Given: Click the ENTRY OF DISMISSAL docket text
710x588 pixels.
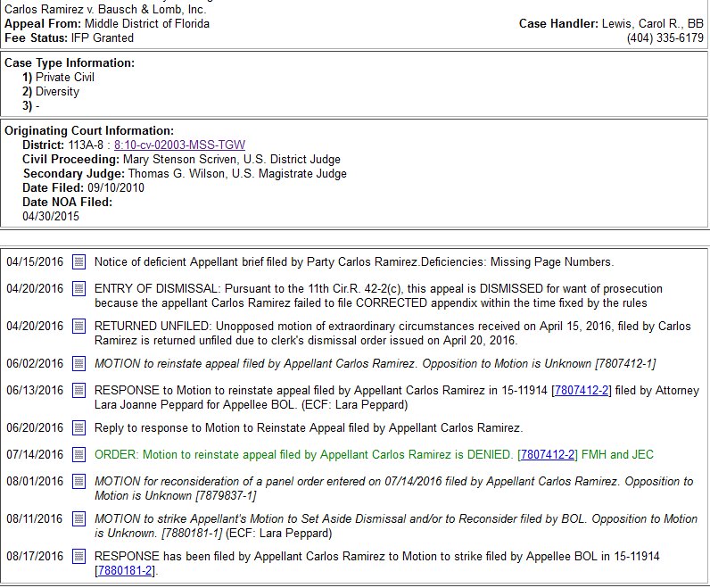Looking at the screenshot, I should click(x=378, y=296).
